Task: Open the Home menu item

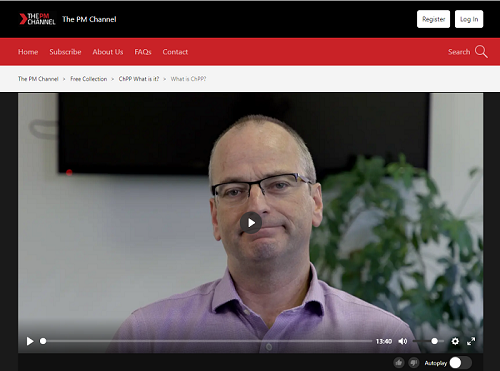Action: click(28, 52)
